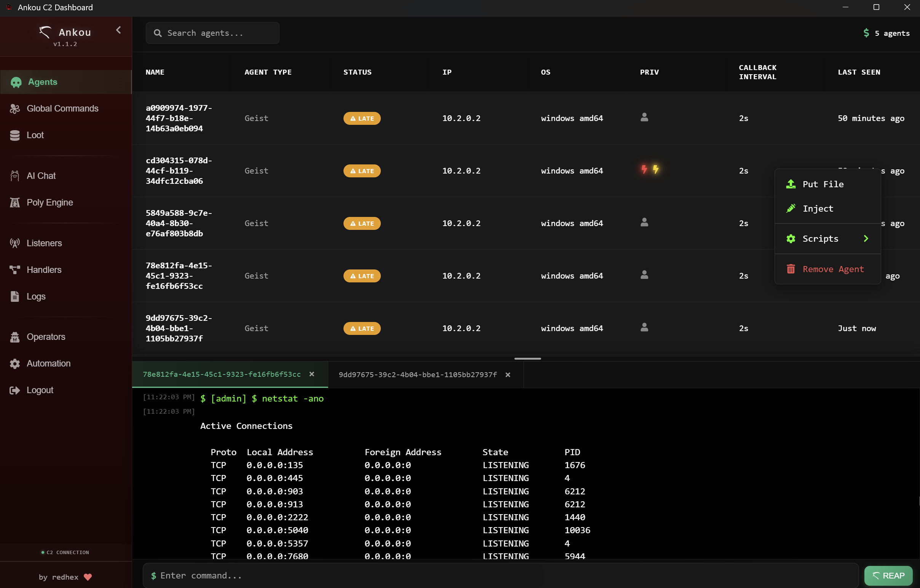Click the Search agents field
The image size is (920, 588).
click(212, 33)
